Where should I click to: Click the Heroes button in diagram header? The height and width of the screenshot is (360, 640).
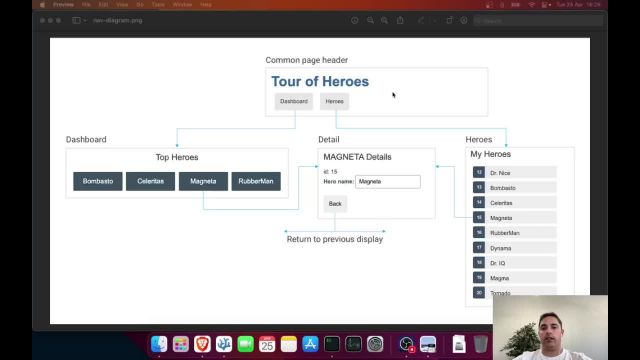click(x=334, y=101)
